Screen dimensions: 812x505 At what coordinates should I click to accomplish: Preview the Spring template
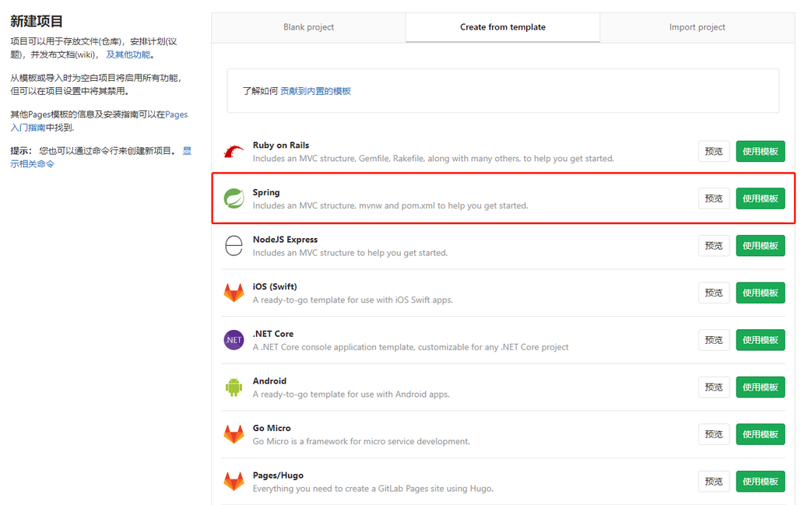[x=714, y=198]
